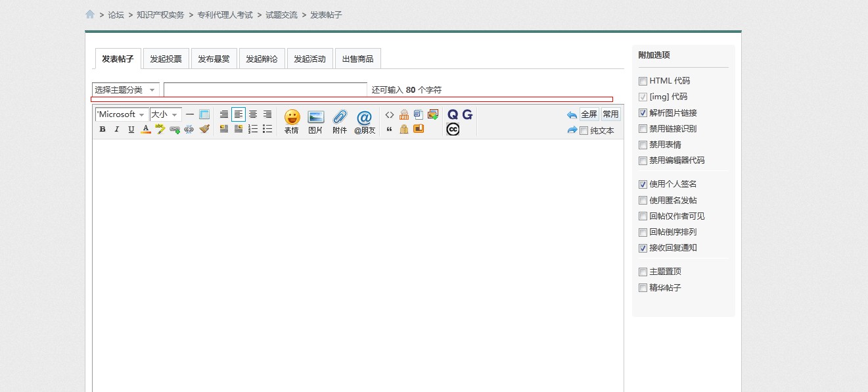Click the clear formatting broom icon
The image size is (868, 392).
tap(204, 129)
